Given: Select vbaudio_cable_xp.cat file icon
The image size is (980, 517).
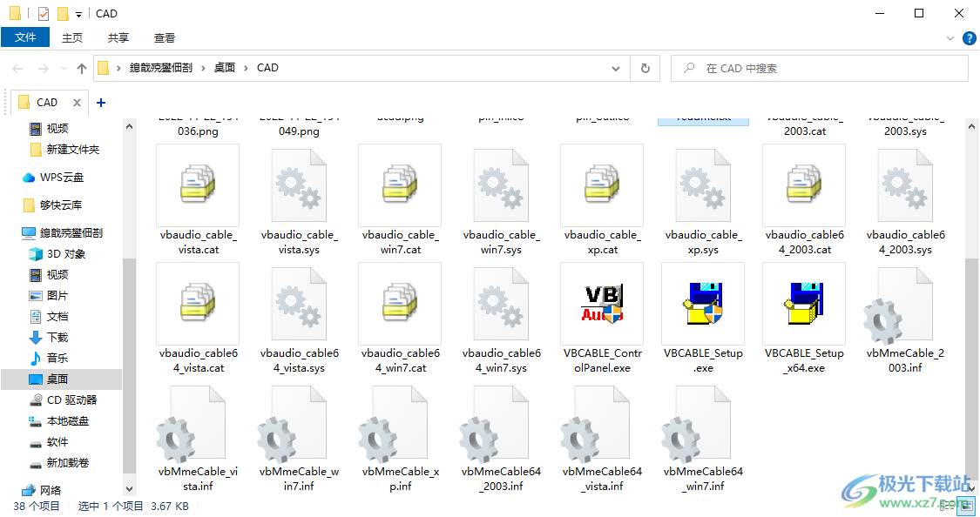Looking at the screenshot, I should pos(602,185).
